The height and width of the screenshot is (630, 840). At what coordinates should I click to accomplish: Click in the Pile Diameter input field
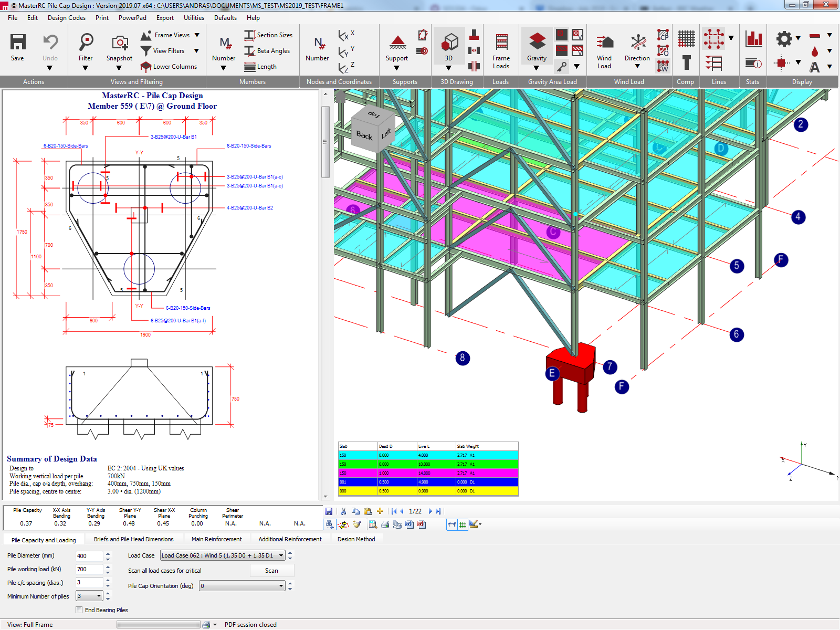coord(89,556)
